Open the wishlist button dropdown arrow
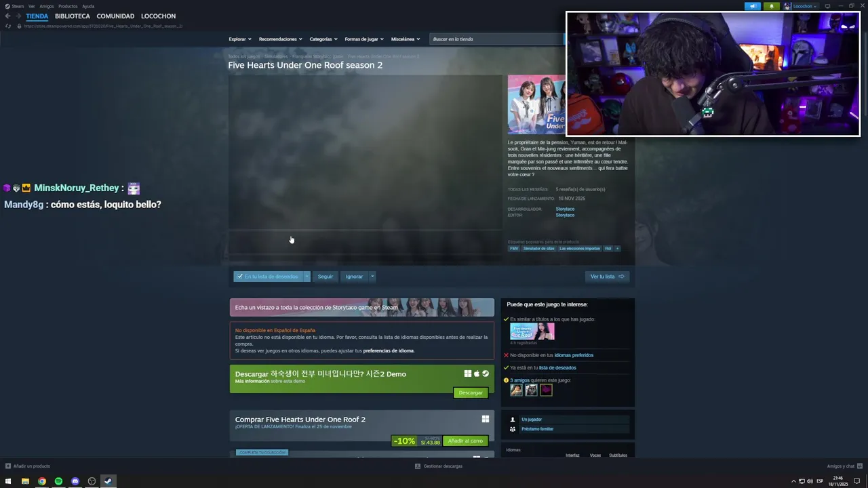This screenshot has height=488, width=868. coord(307,277)
